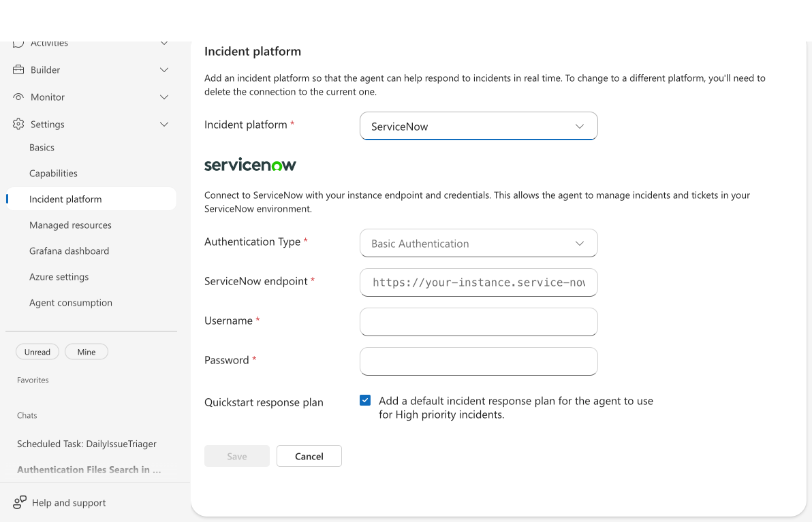
Task: Go to Managed resources
Action: point(70,225)
